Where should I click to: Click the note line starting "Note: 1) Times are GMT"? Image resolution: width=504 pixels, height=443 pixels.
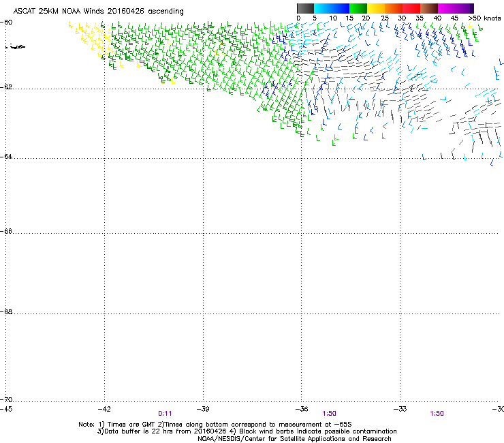pos(215,425)
